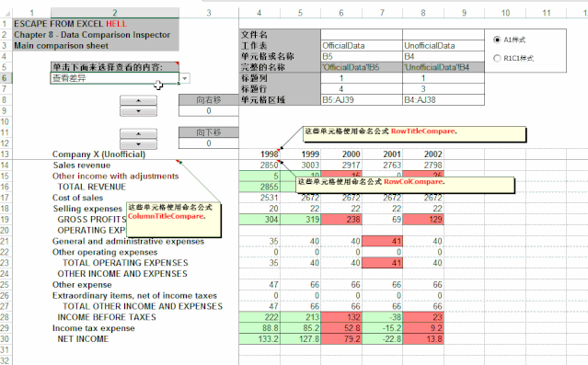This screenshot has height=365, width=588.
Task: Click the down spinner arrow beside 向下移
Action: [138, 144]
